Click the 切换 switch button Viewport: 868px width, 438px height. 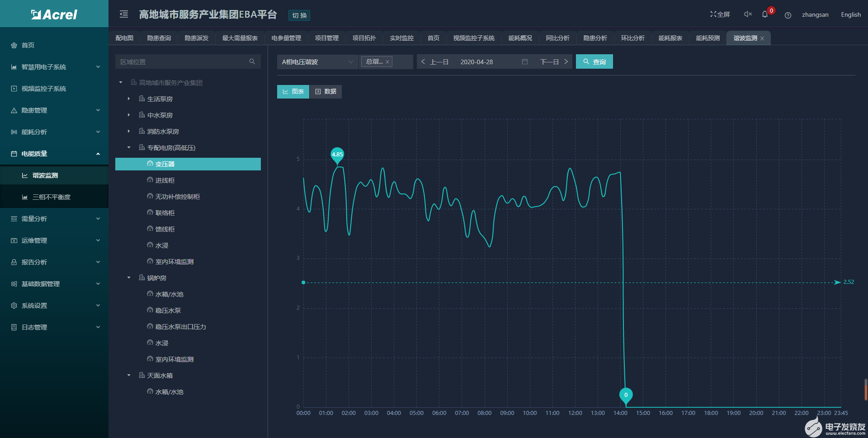[x=299, y=15]
